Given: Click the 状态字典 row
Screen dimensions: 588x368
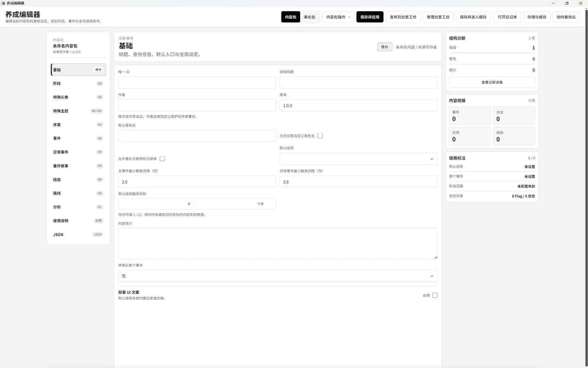Looking at the screenshot, I should click(x=492, y=196).
